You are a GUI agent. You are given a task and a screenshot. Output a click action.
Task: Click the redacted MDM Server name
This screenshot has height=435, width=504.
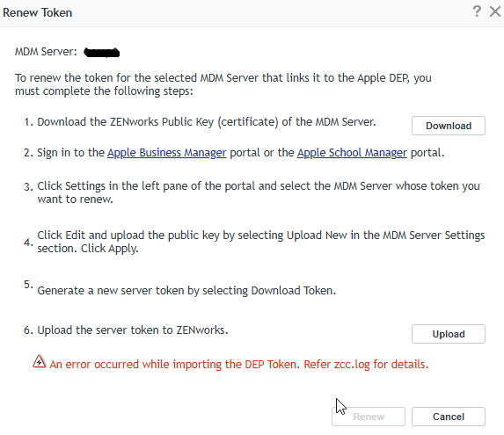click(x=101, y=53)
